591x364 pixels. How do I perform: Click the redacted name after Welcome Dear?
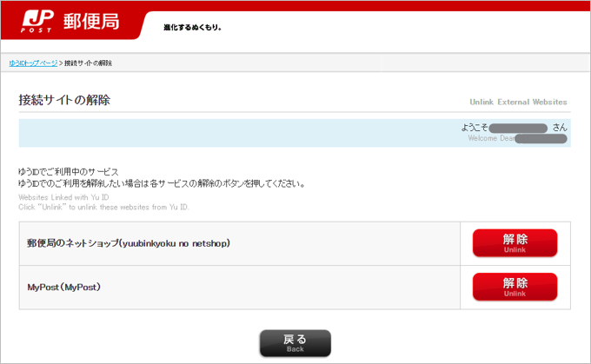pos(541,138)
